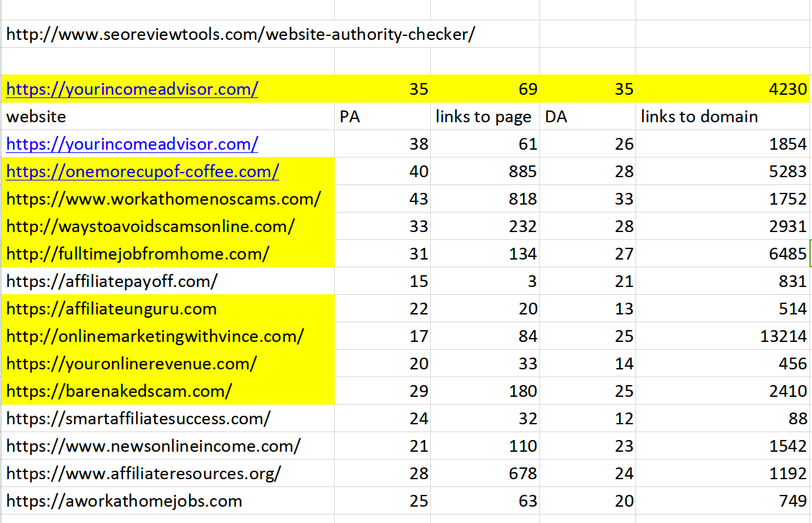Select the waystoavoidscamsonline.com cell

click(x=167, y=226)
